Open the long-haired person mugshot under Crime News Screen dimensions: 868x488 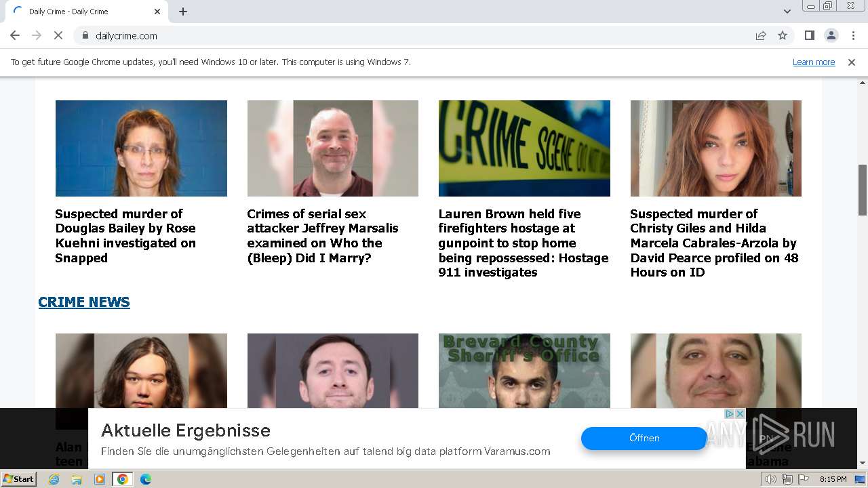click(x=141, y=371)
